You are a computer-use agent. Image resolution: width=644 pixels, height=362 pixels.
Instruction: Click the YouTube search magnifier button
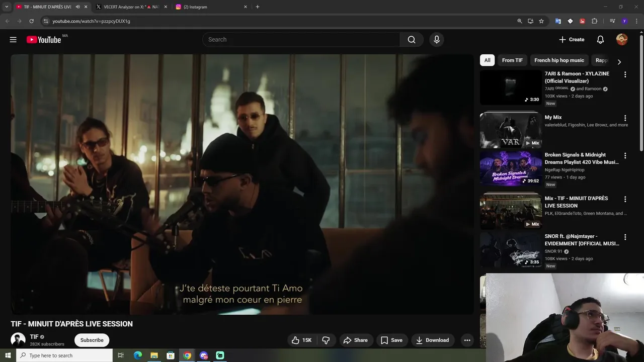pos(412,40)
